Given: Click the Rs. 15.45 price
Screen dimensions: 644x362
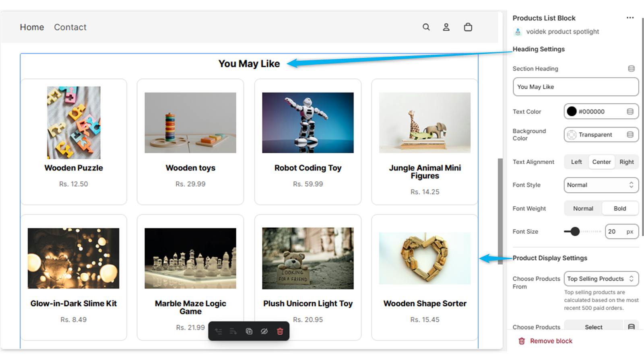Looking at the screenshot, I should tap(425, 319).
